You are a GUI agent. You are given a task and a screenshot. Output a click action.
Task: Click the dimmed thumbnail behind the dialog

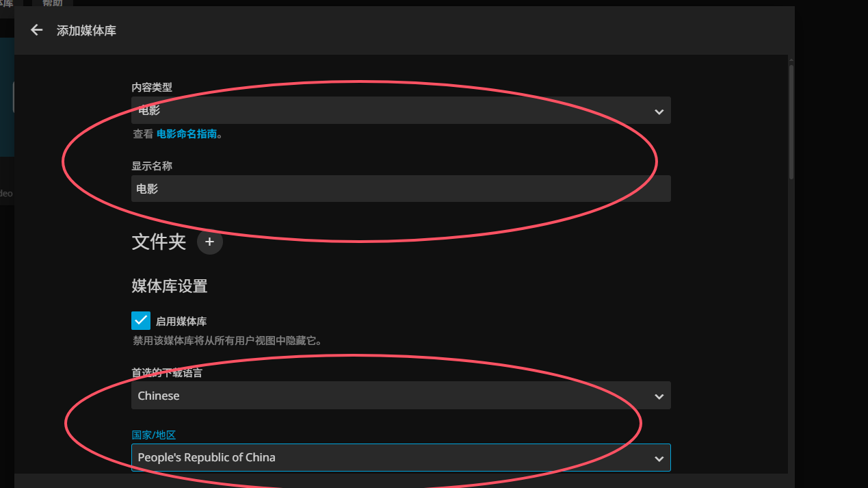coord(7,97)
